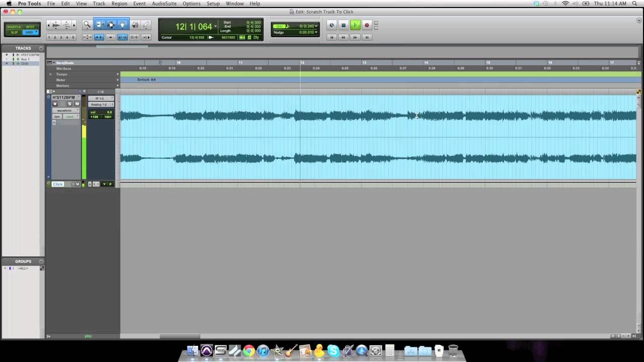The width and height of the screenshot is (644, 362).
Task: Enable Slip edit mode
Action: (x=14, y=32)
